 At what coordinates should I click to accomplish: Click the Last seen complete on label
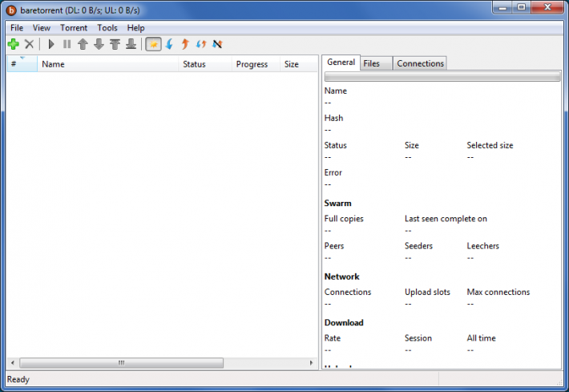pos(446,219)
